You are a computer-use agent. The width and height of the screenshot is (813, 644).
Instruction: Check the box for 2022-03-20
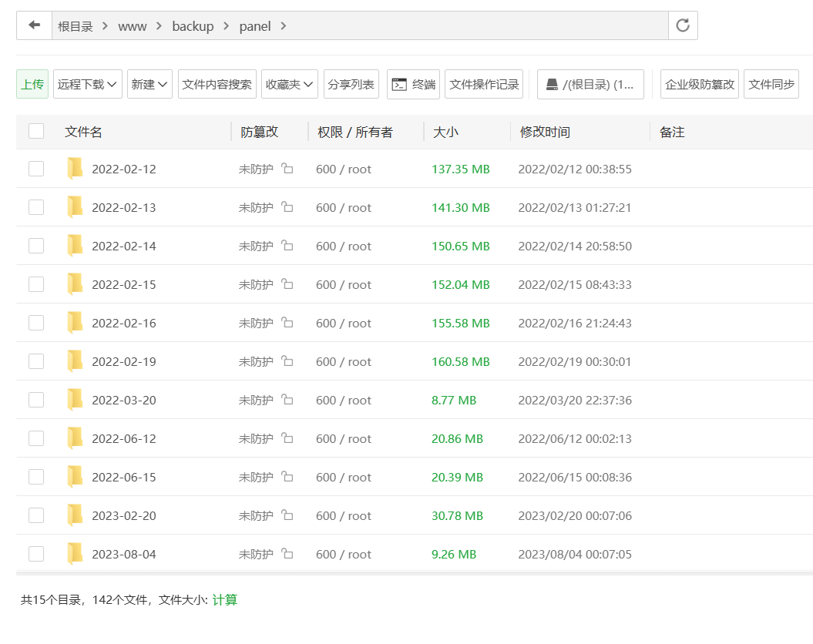tap(36, 400)
